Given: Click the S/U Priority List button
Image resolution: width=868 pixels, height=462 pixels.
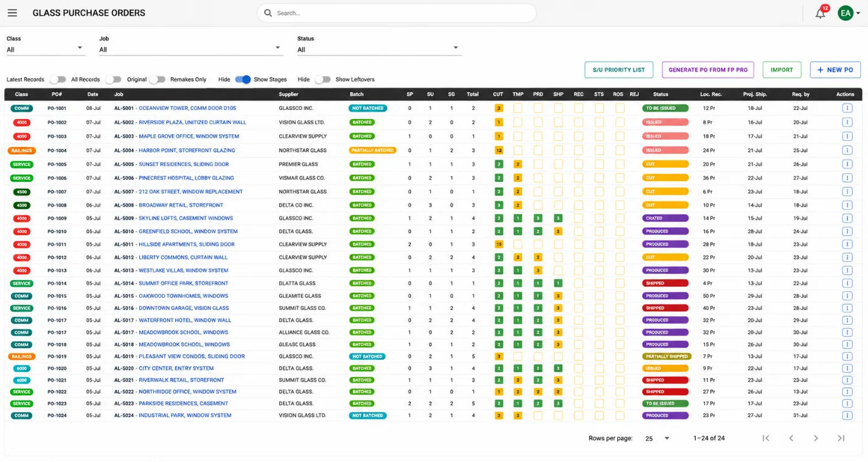Looking at the screenshot, I should (x=619, y=70).
